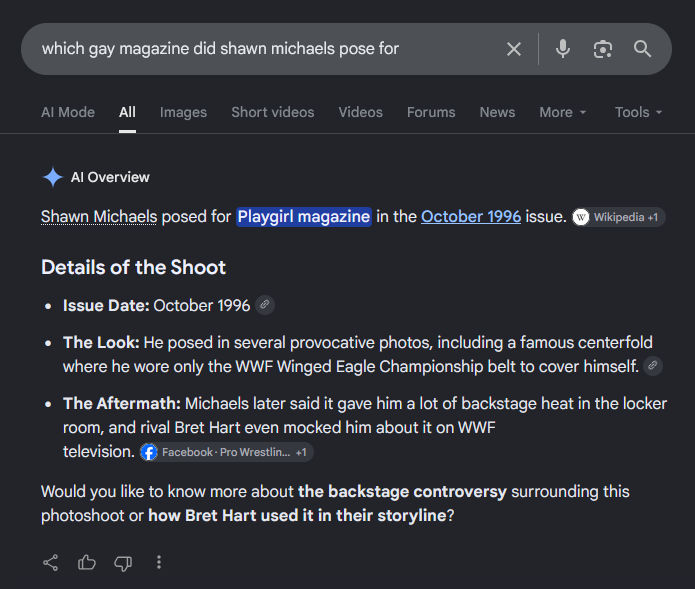The height and width of the screenshot is (589, 695).
Task: Open the October 1996 link
Action: point(471,217)
